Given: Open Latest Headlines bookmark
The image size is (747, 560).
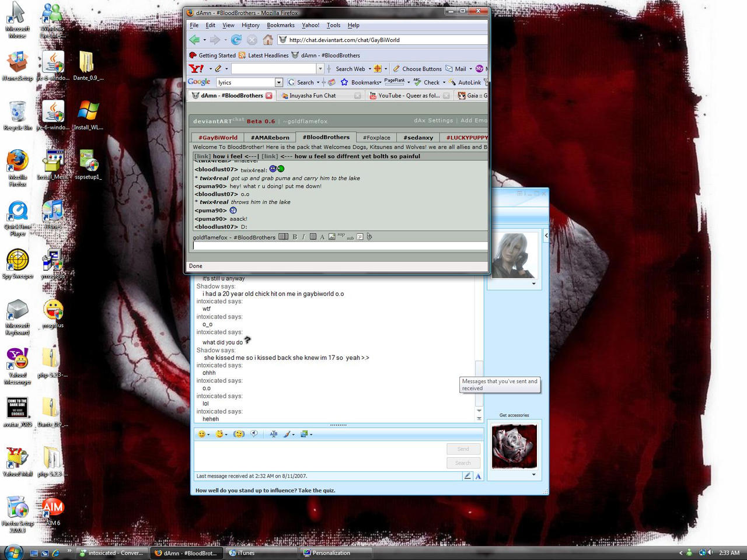Looking at the screenshot, I should click(263, 55).
